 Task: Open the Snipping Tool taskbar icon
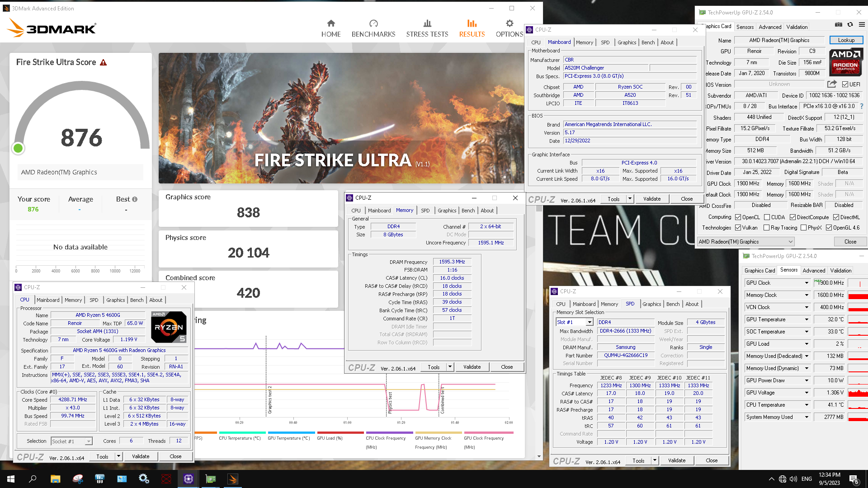click(x=78, y=479)
